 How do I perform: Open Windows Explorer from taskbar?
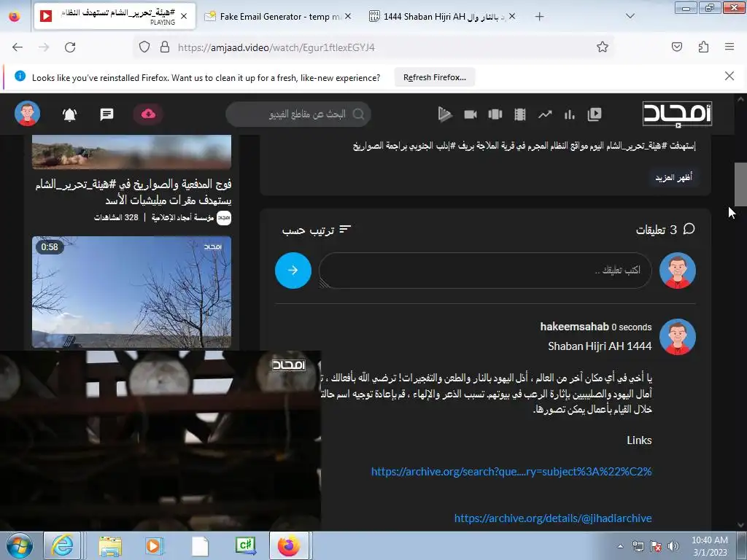click(110, 546)
